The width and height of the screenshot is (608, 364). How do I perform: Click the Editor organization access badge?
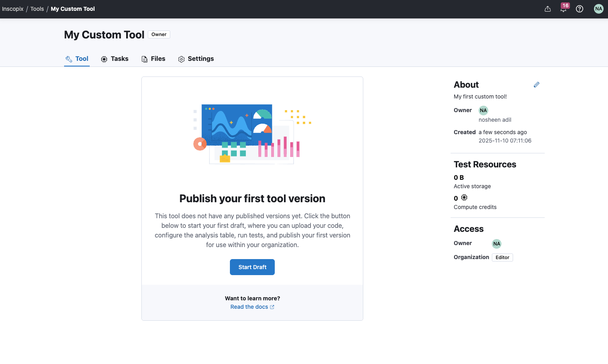(502, 257)
